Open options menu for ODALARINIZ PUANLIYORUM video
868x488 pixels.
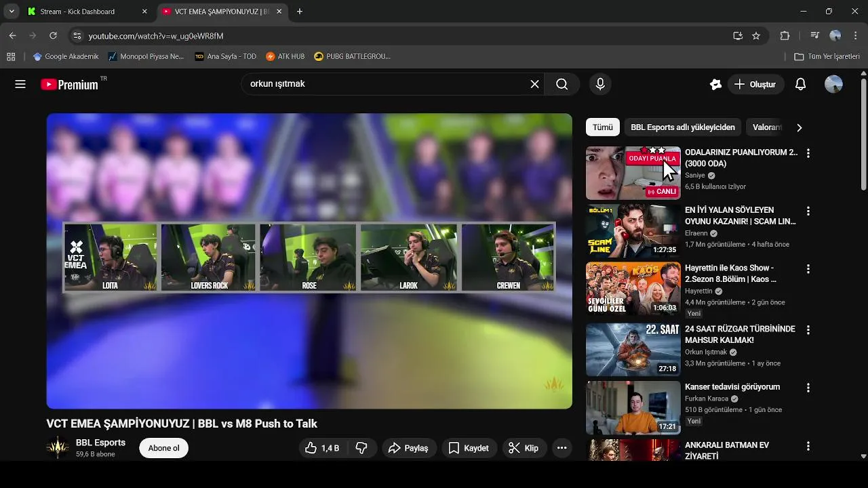pyautogui.click(x=808, y=153)
